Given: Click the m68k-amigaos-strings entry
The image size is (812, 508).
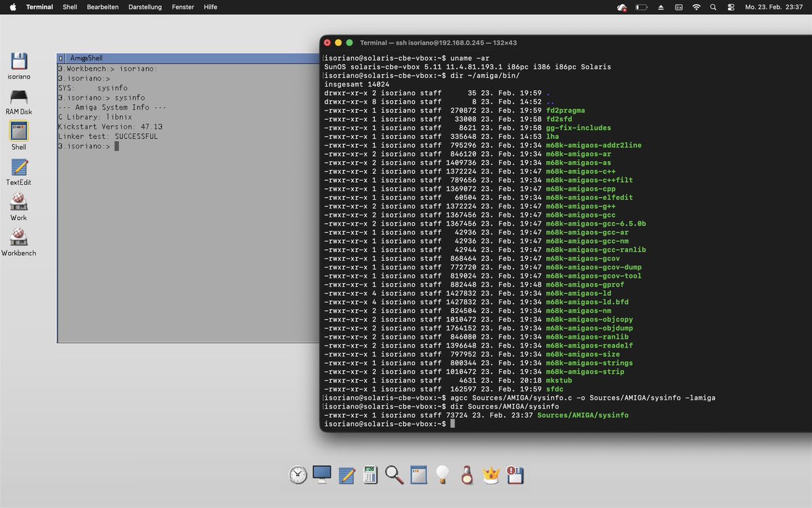Looking at the screenshot, I should click(x=589, y=363).
